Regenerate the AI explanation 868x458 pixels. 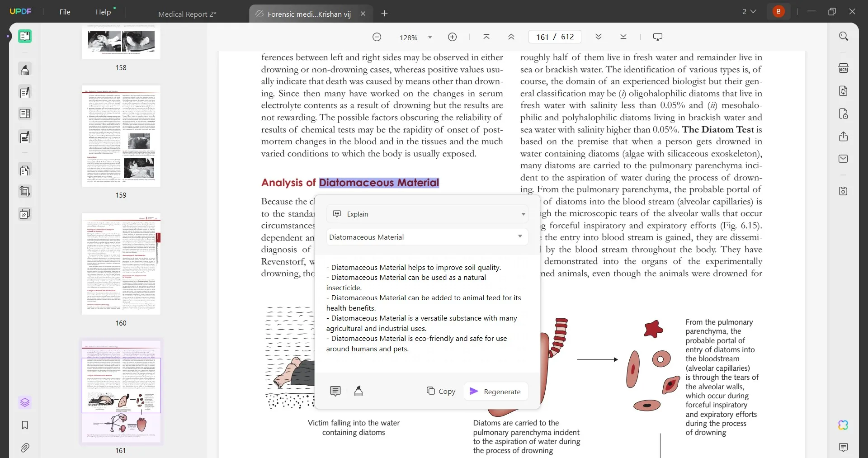coord(495,391)
